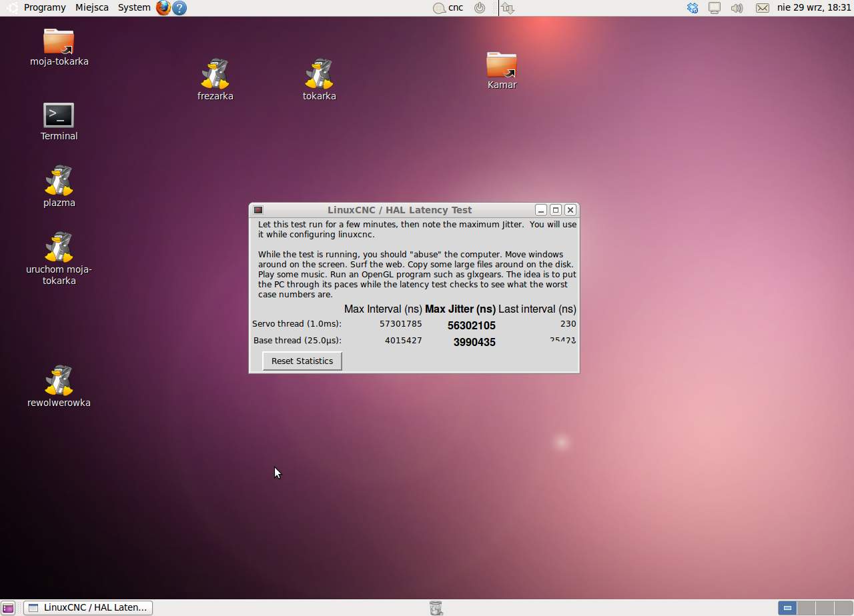Click the power session icon
Image resolution: width=854 pixels, height=616 pixels.
coord(479,8)
